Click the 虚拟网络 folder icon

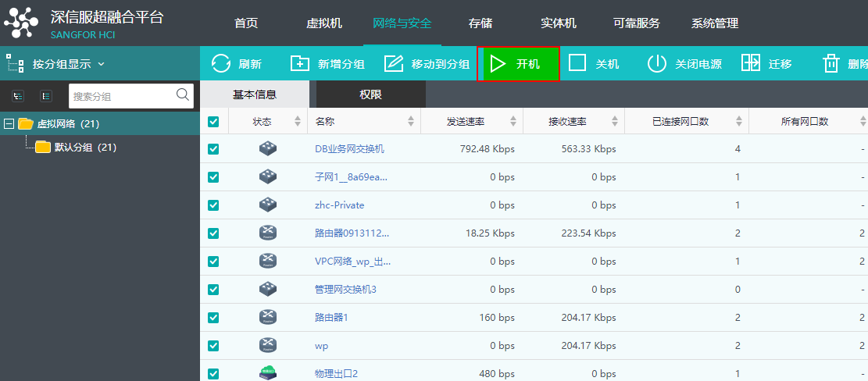(x=26, y=123)
